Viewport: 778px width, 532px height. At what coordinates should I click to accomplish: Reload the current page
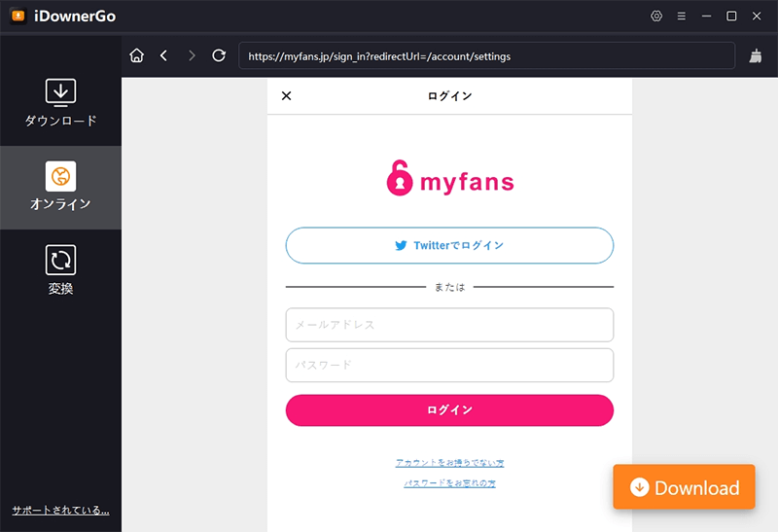tap(219, 55)
